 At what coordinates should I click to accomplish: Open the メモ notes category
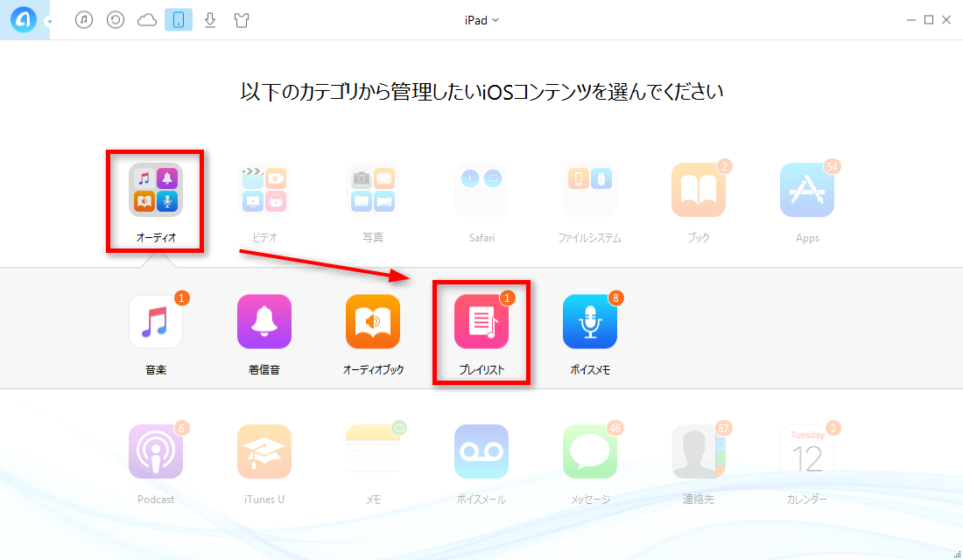[x=373, y=451]
